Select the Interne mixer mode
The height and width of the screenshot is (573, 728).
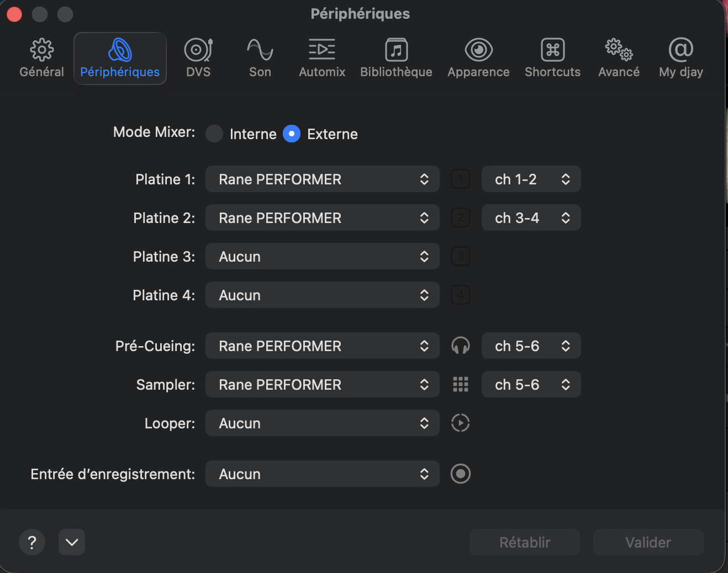(214, 134)
